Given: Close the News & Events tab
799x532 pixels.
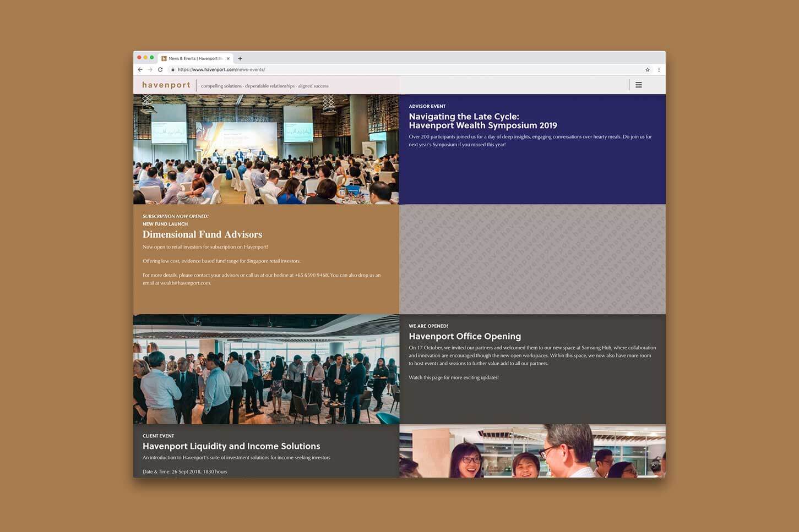Looking at the screenshot, I should [228, 58].
